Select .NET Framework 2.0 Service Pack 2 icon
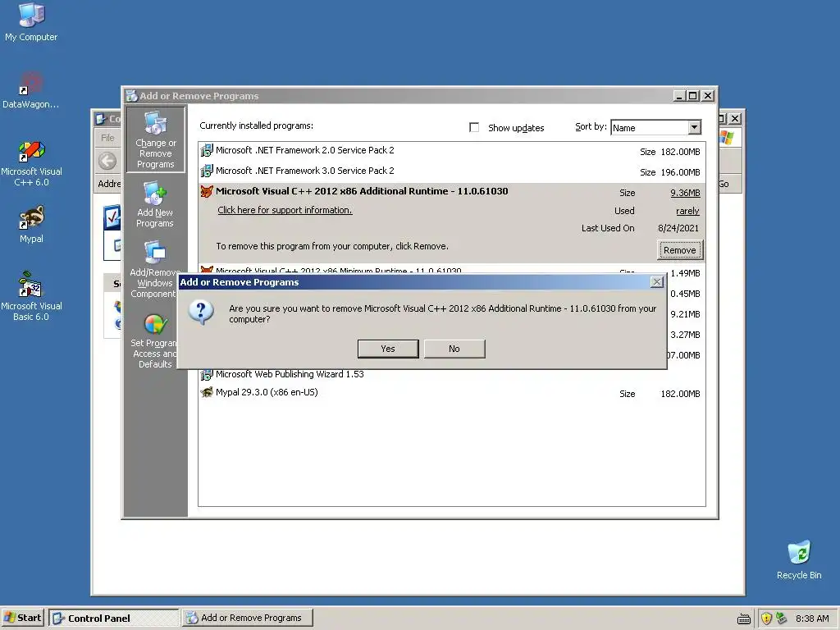840x630 pixels. [206, 151]
